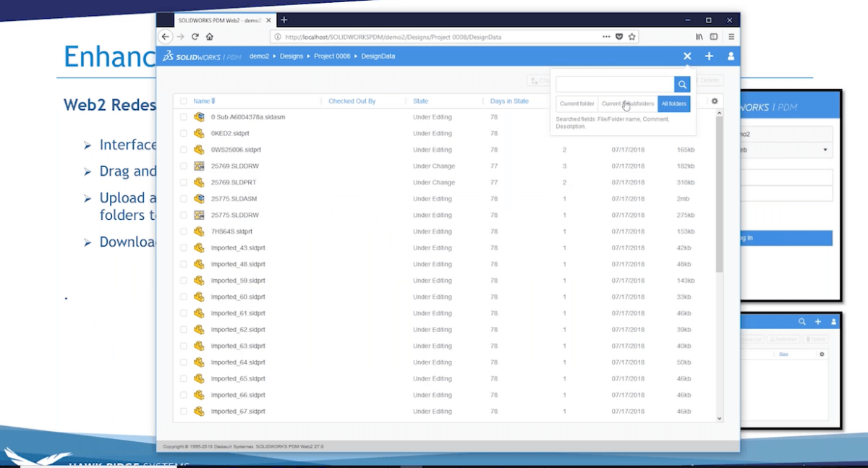
Task: Click drawing icon of 25775.SLDDRW
Action: point(199,215)
